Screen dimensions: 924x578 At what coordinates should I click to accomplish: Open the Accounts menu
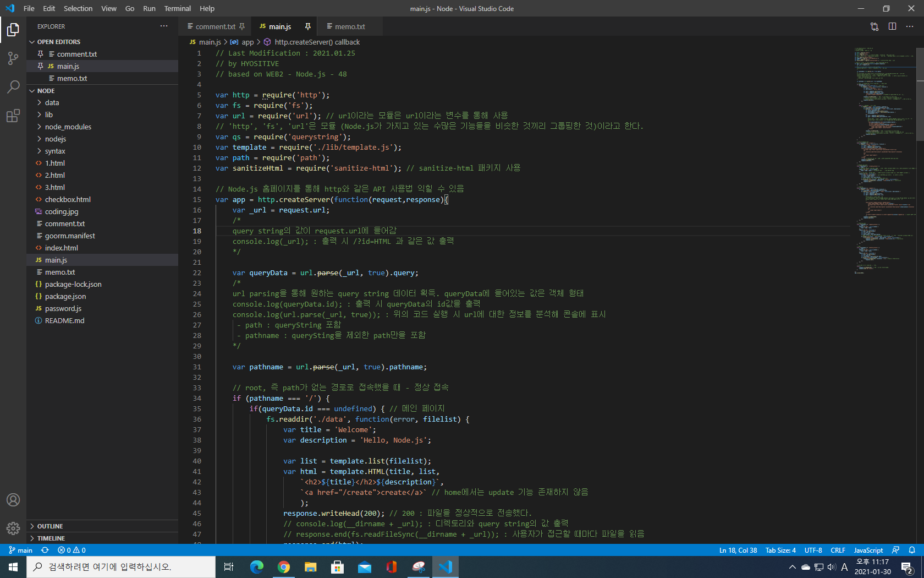click(x=13, y=500)
